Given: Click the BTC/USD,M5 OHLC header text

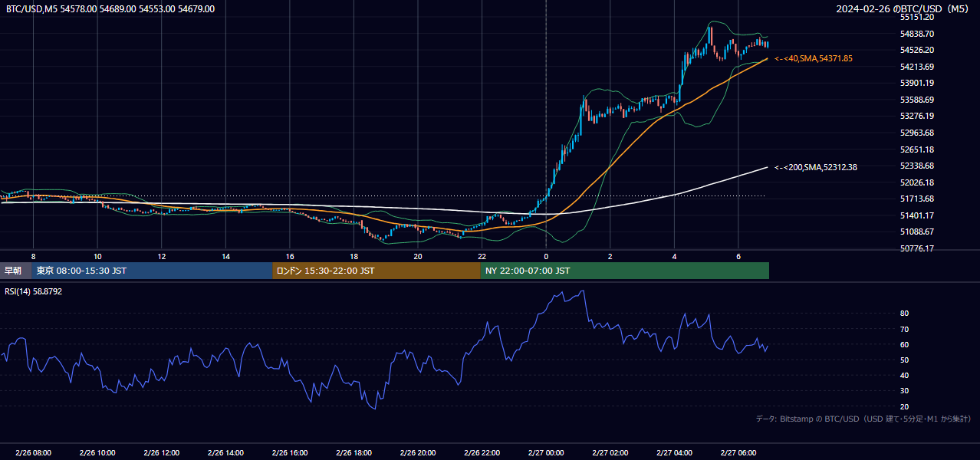Looking at the screenshot, I should coord(110,9).
